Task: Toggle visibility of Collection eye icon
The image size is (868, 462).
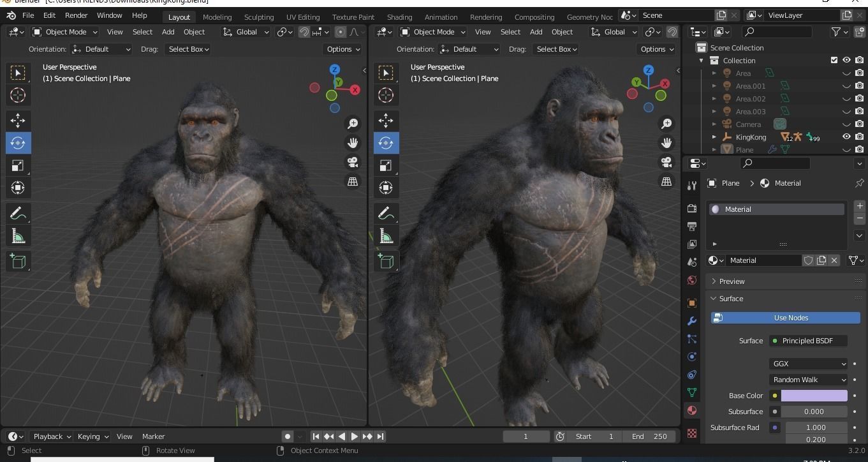Action: 846,60
